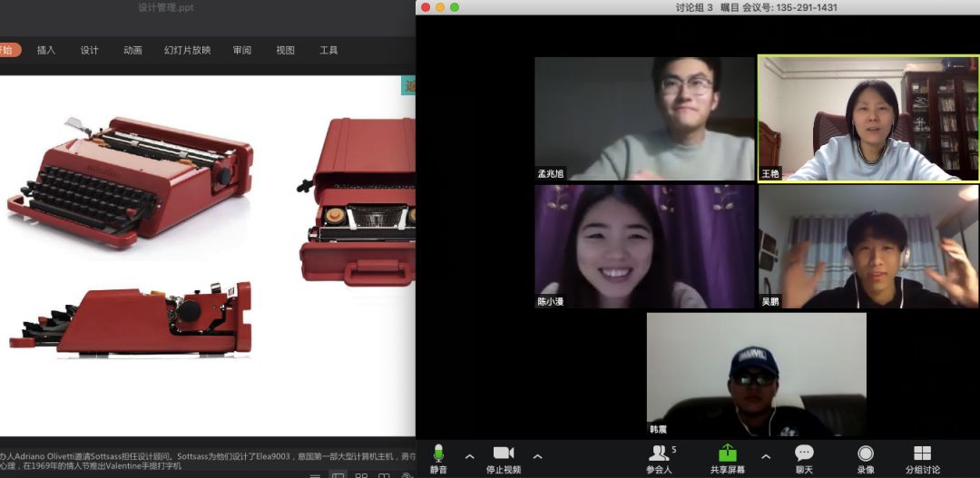Select 陈小漫's video tile
The height and width of the screenshot is (478, 980).
coord(644,247)
